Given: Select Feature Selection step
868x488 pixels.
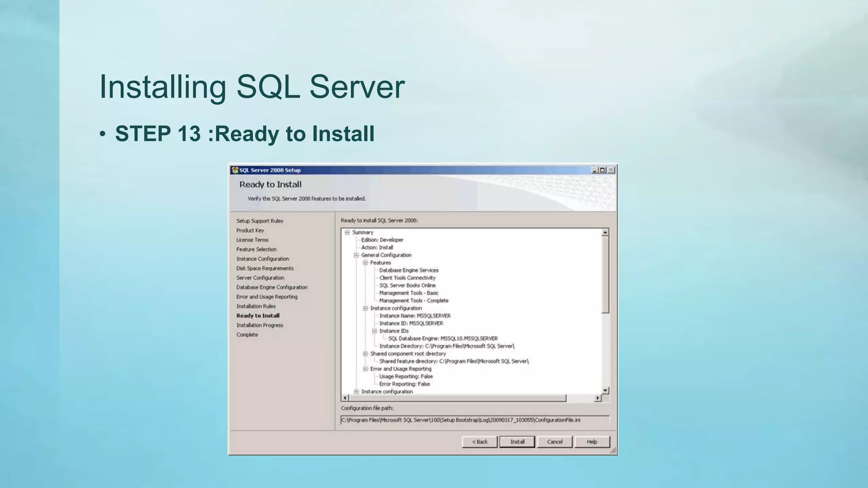Looking at the screenshot, I should (x=256, y=250).
